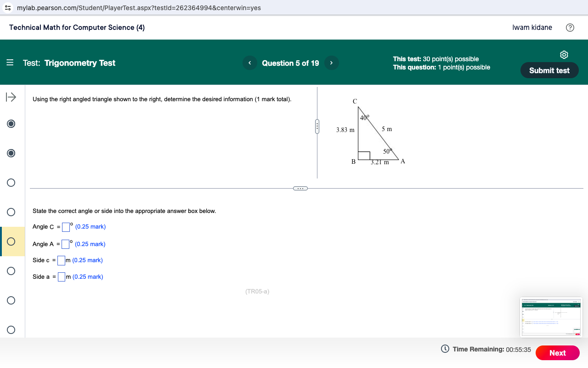
Task: Open help via the question mark icon
Action: 570,28
